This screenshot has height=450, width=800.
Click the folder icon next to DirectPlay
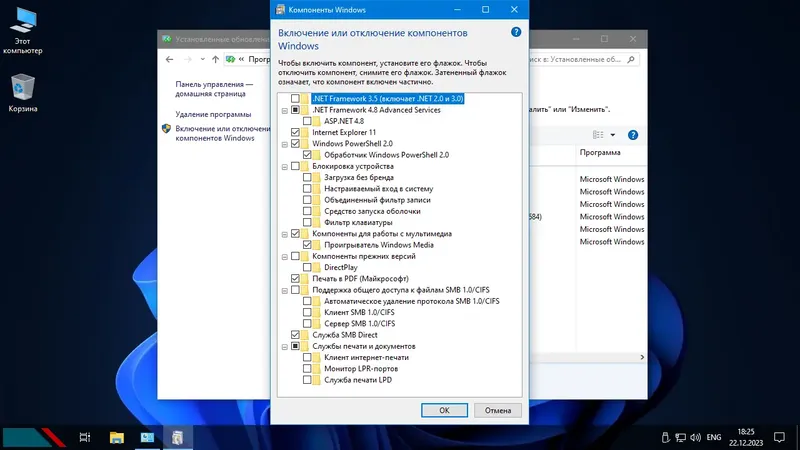[317, 267]
